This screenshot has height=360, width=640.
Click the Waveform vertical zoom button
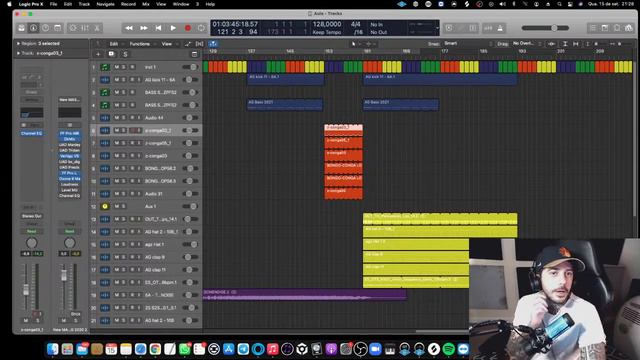pos(552,44)
